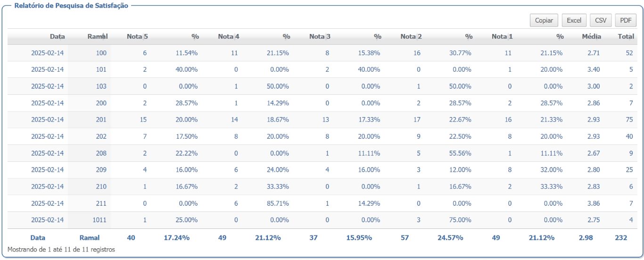Export the report to Excel
This screenshot has width=644, height=260.
click(574, 20)
